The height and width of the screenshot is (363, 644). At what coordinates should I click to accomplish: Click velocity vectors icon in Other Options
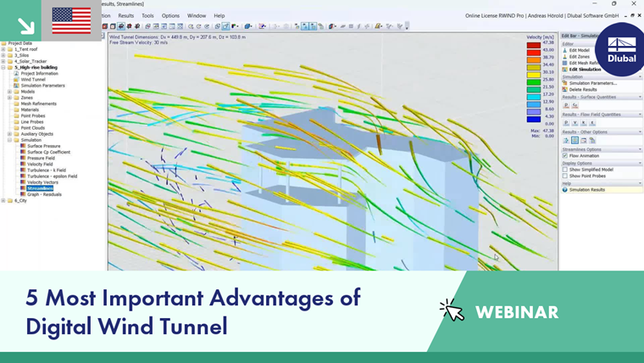[566, 141]
